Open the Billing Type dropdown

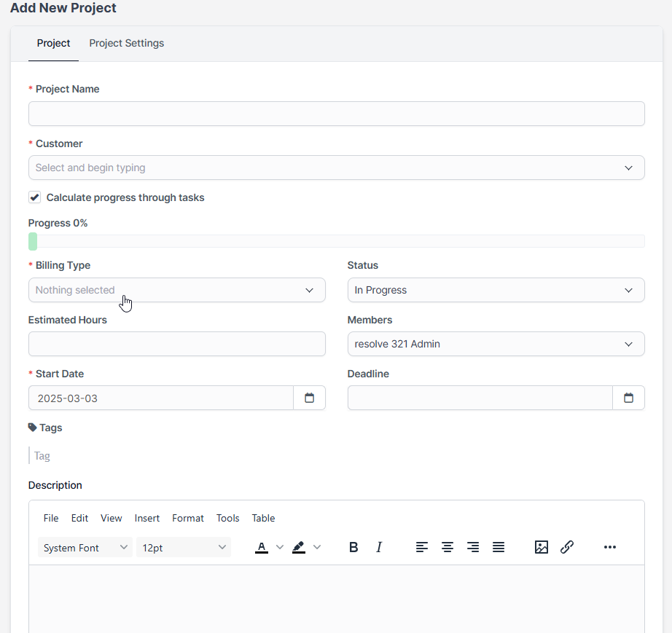[x=176, y=290]
